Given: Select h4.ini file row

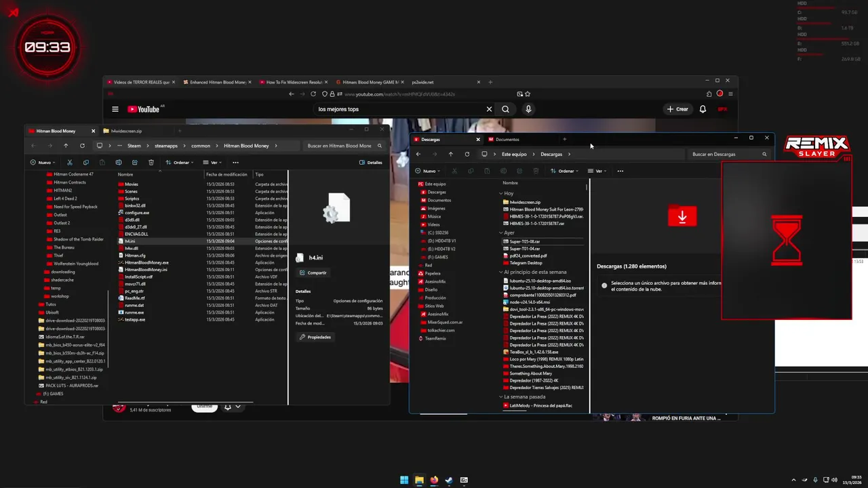Looking at the screenshot, I should click(x=201, y=241).
